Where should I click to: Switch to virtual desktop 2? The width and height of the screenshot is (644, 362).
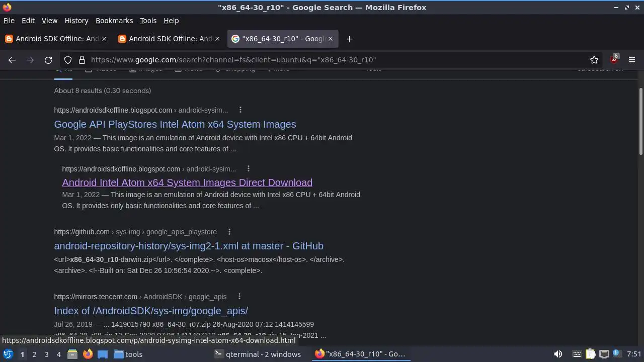pyautogui.click(x=34, y=354)
